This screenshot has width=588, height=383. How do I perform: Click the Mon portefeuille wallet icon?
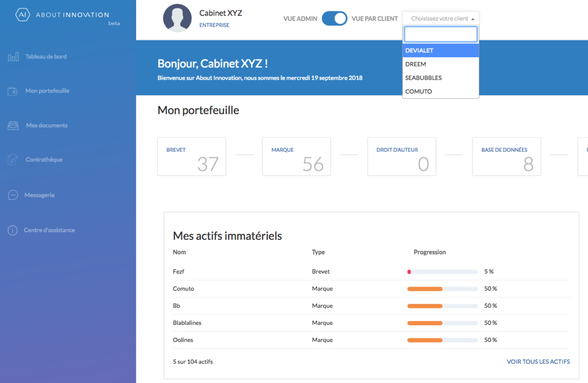coord(13,91)
